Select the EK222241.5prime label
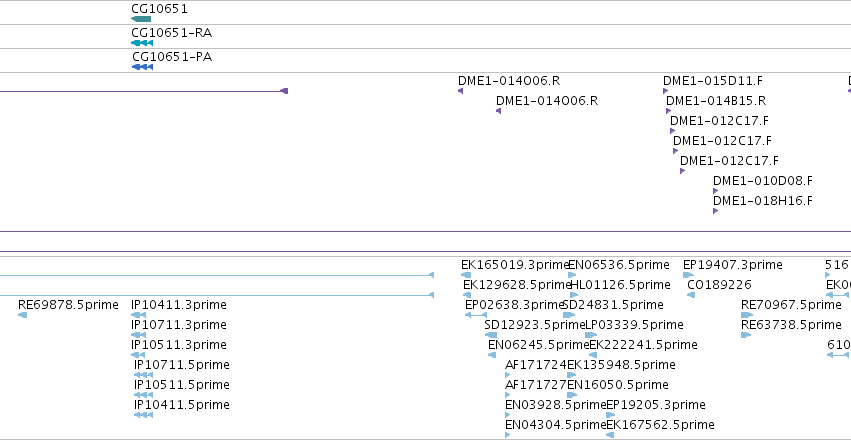 [643, 345]
